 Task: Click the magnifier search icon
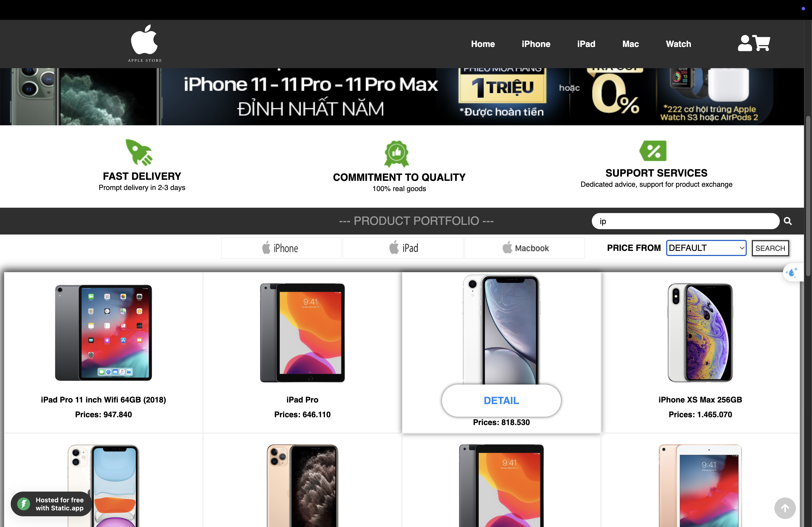tap(788, 221)
